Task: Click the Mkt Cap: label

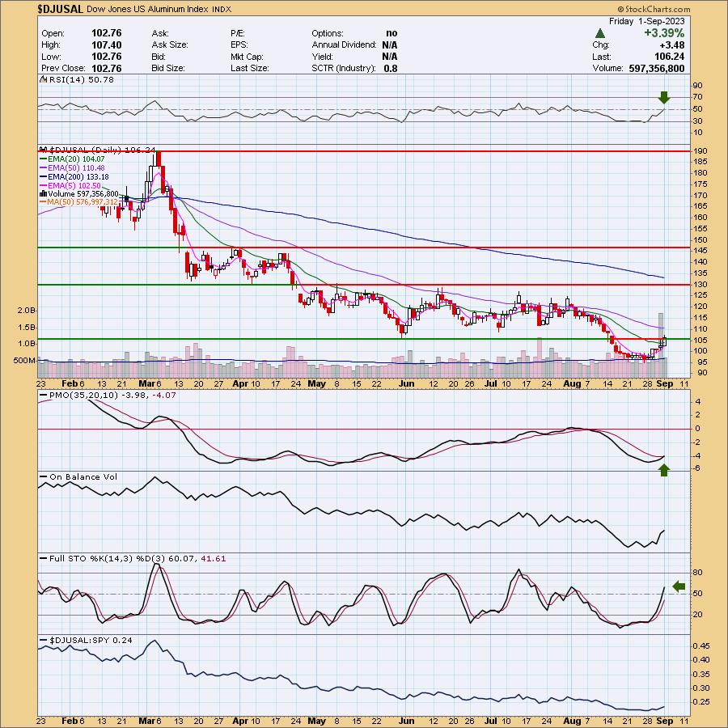Action: click(247, 57)
